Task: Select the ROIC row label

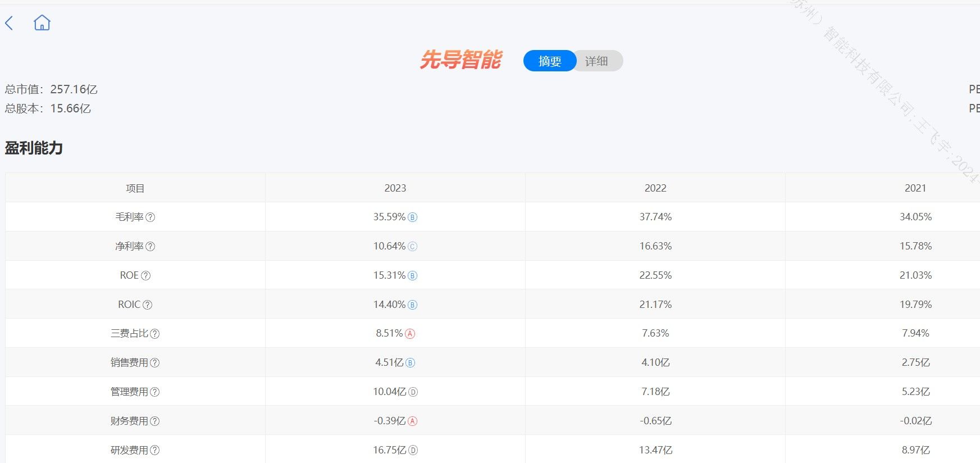Action: click(129, 305)
